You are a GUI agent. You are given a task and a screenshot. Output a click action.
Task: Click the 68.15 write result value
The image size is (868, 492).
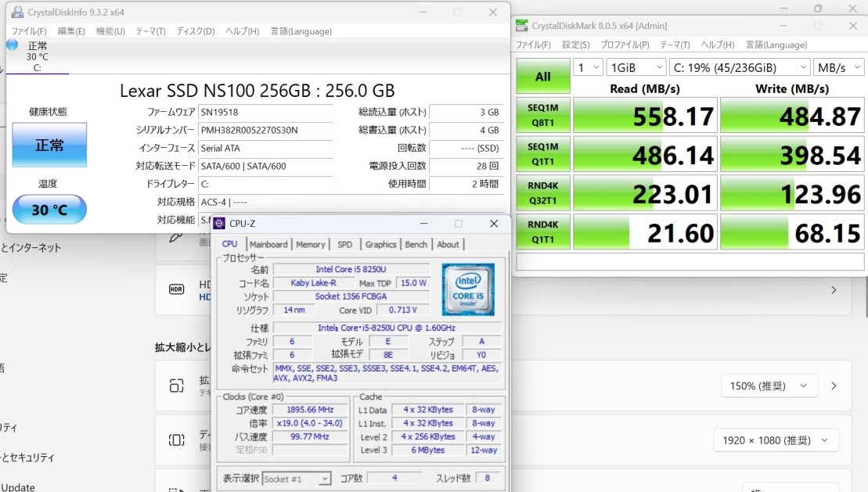792,232
